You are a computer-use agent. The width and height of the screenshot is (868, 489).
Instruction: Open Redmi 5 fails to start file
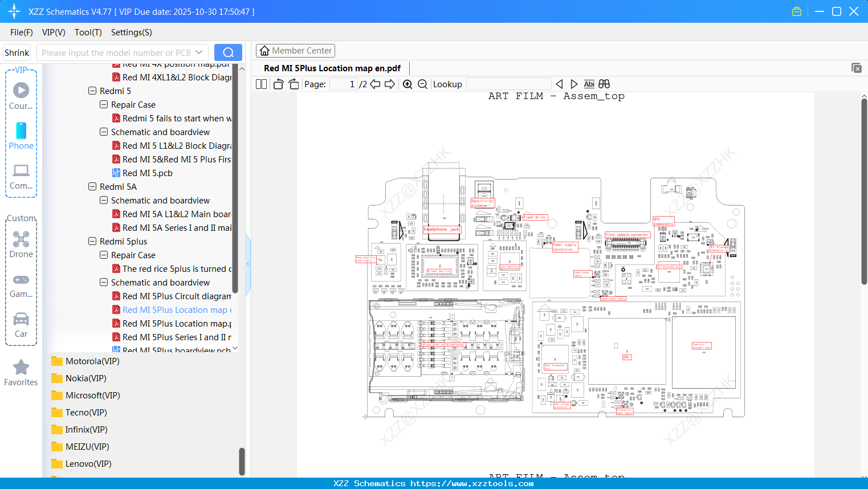[172, 119]
